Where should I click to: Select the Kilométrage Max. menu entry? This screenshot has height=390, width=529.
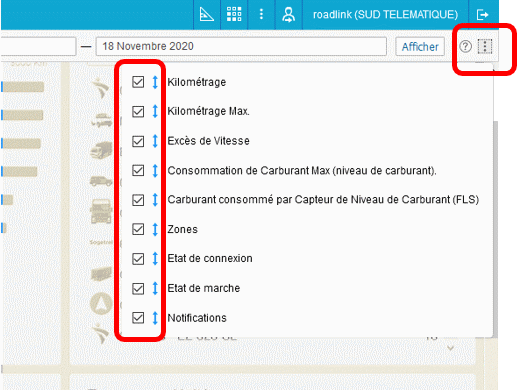click(208, 111)
